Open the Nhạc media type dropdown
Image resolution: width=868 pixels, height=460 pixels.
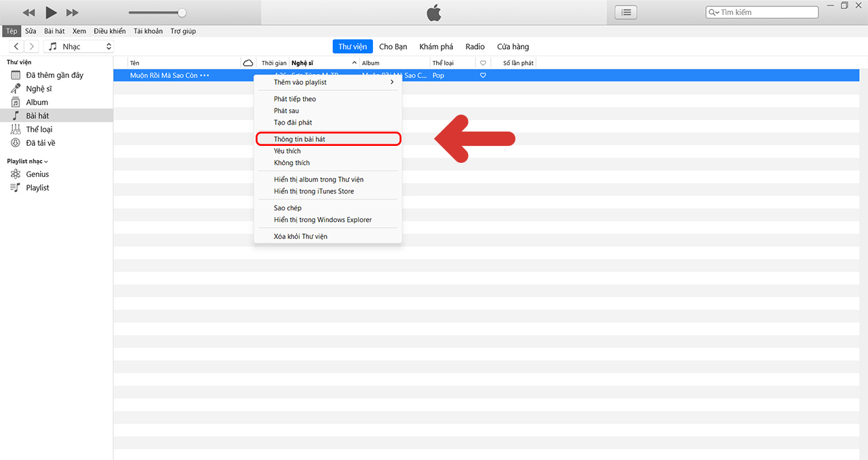tap(79, 46)
